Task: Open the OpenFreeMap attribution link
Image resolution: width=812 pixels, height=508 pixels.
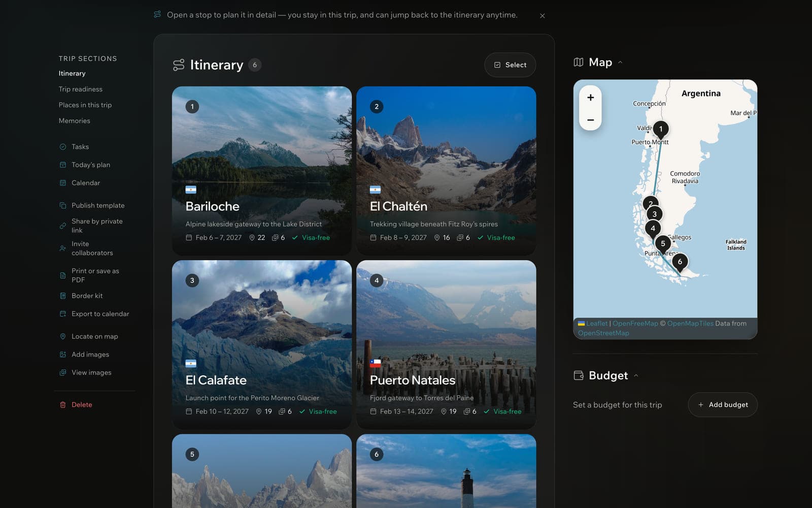Action: coord(635,324)
